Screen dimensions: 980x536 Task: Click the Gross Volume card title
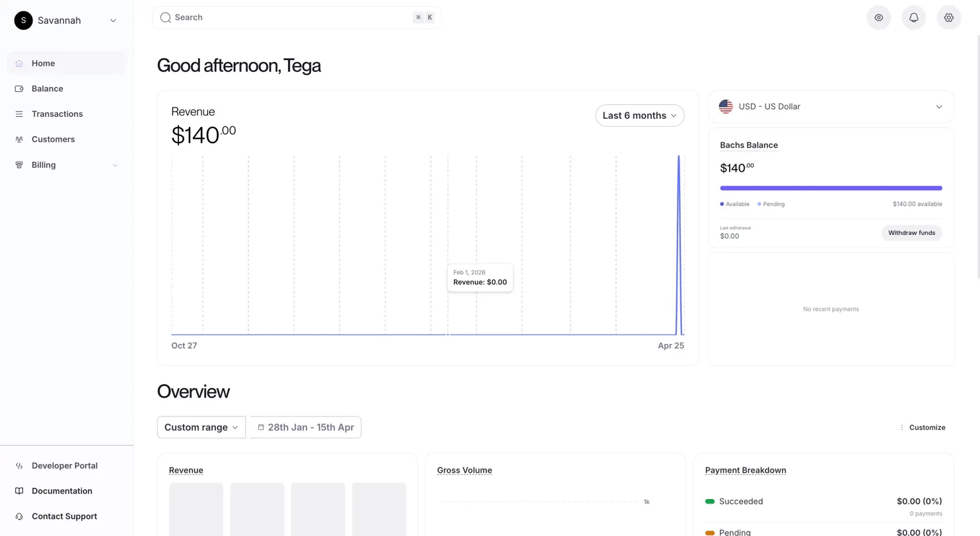[464, 471]
